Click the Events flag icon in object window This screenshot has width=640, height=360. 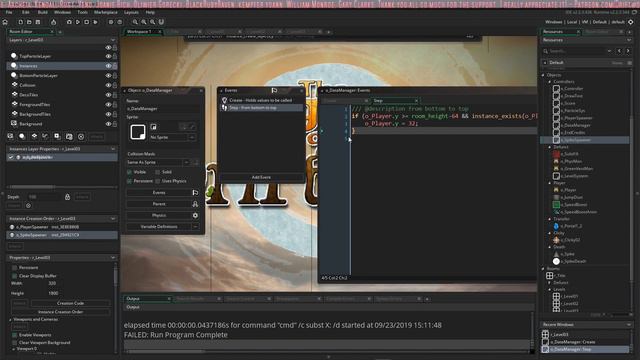click(195, 193)
